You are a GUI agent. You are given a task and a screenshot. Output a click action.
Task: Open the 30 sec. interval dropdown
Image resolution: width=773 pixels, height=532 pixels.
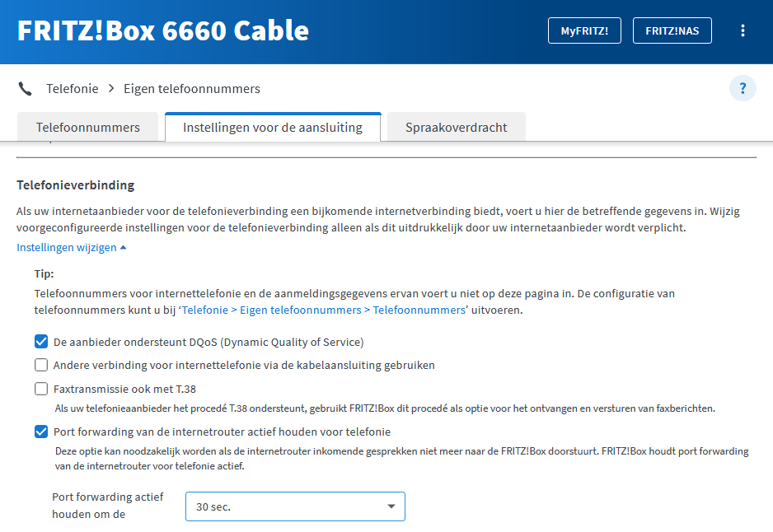pos(295,506)
